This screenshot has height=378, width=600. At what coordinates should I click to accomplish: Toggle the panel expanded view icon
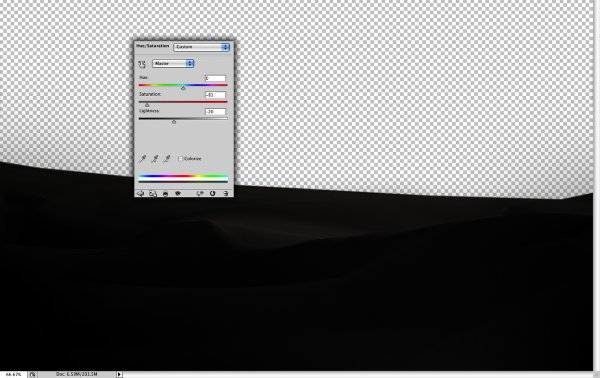tap(153, 194)
